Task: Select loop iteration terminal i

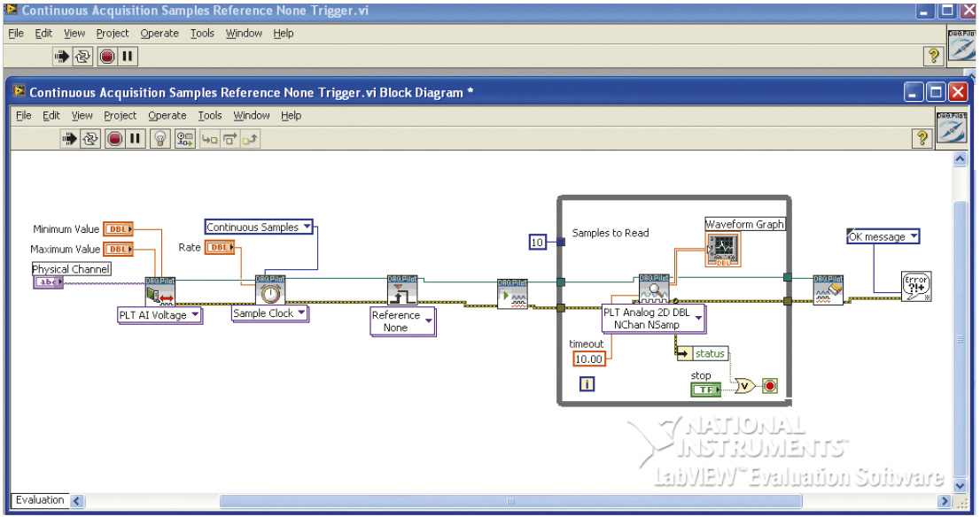Action: click(587, 384)
